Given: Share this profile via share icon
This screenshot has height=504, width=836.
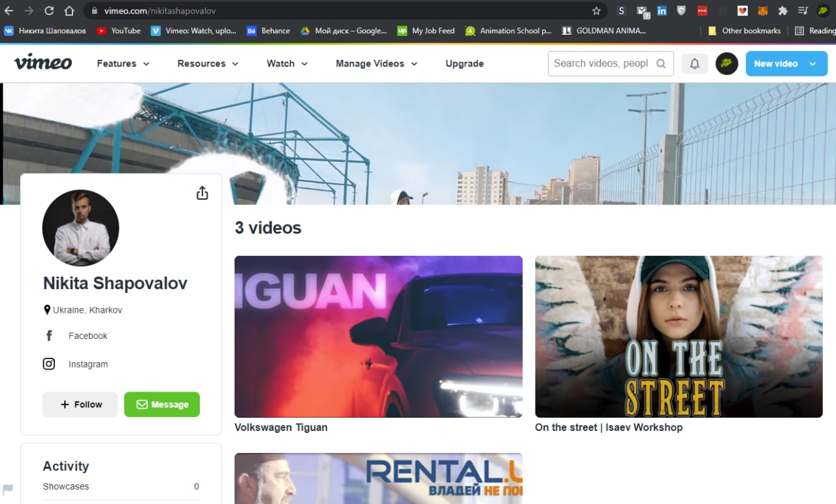Looking at the screenshot, I should pyautogui.click(x=202, y=193).
